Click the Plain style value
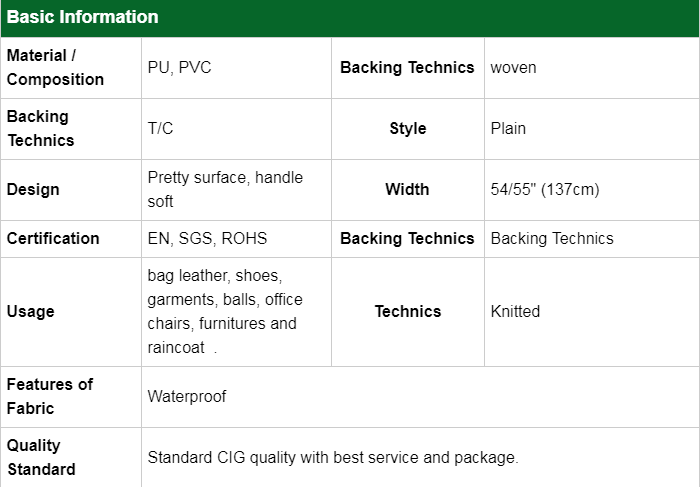 (x=508, y=129)
